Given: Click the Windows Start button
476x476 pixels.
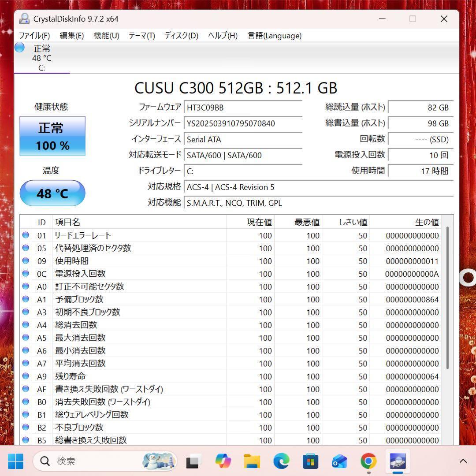Looking at the screenshot, I should pos(16,461).
